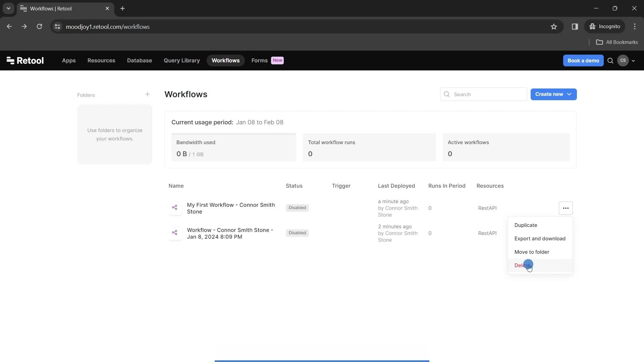
Task: Open the Resources section
Action: pyautogui.click(x=101, y=61)
